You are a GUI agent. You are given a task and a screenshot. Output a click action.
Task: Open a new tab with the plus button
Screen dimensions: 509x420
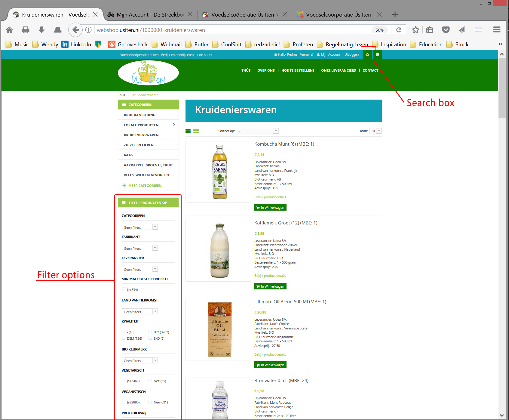395,14
